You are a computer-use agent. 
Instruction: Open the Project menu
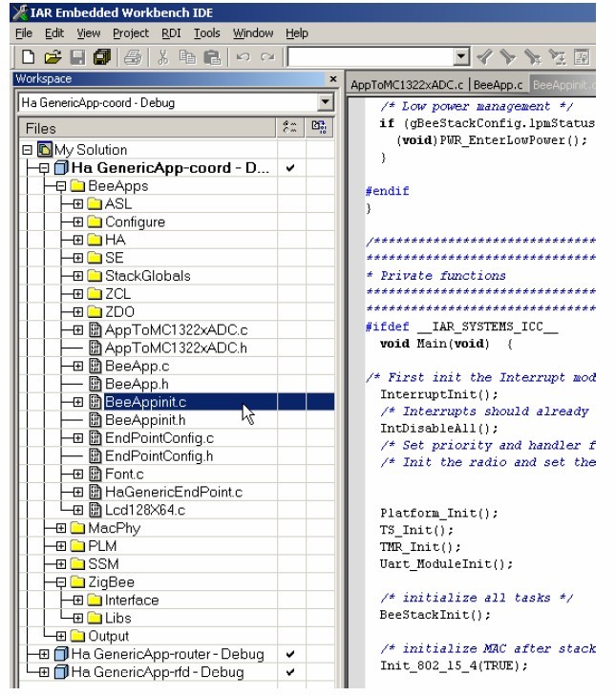(x=131, y=32)
